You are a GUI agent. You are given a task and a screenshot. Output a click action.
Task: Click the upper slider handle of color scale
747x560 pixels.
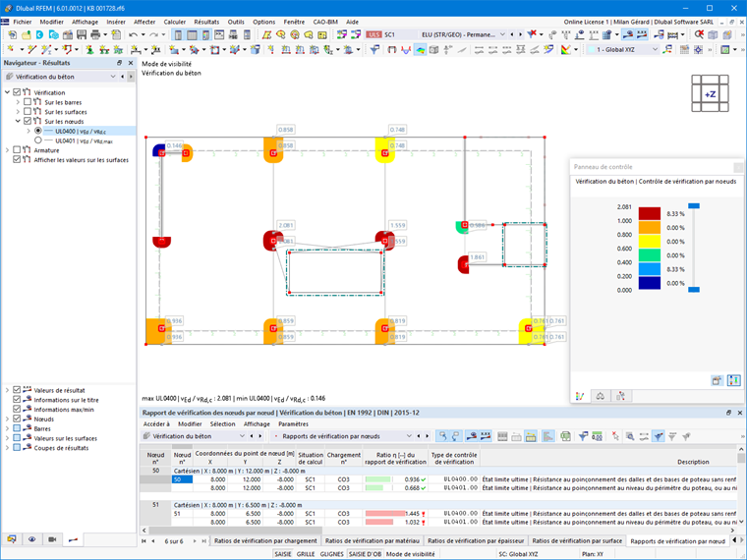(694, 205)
